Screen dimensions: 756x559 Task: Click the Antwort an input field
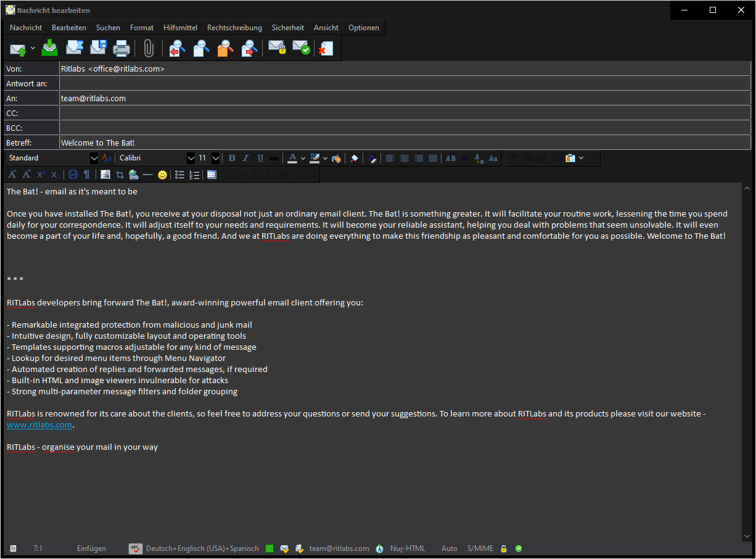(x=405, y=83)
